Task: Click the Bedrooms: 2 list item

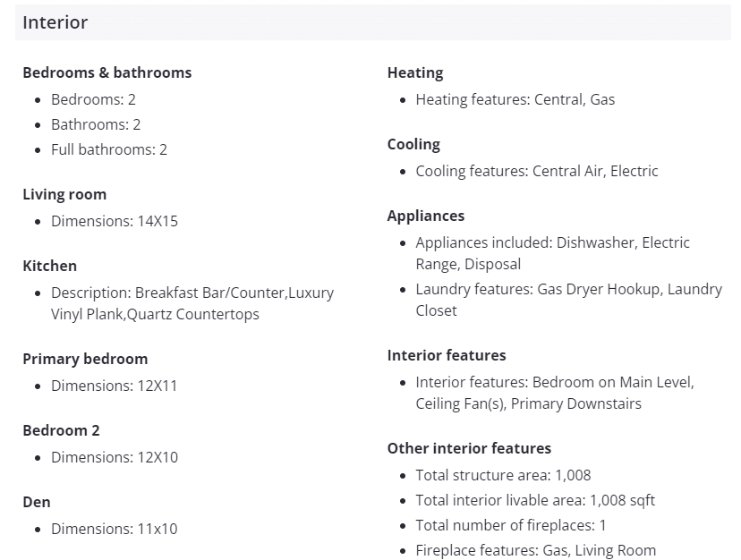Action: pos(93,99)
